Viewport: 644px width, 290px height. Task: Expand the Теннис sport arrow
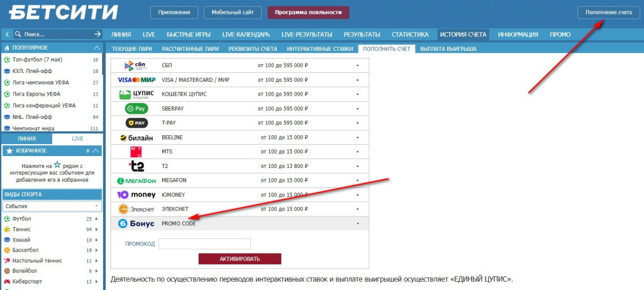pyautogui.click(x=97, y=229)
